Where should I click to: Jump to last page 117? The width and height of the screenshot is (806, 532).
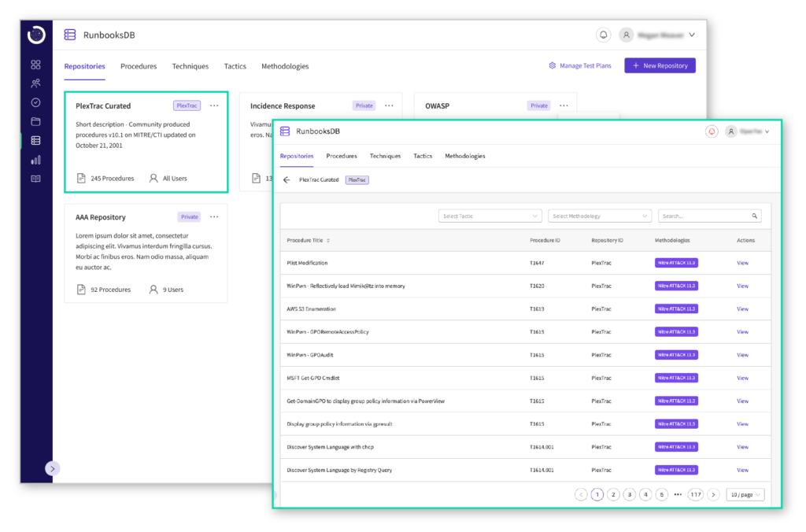(x=696, y=494)
